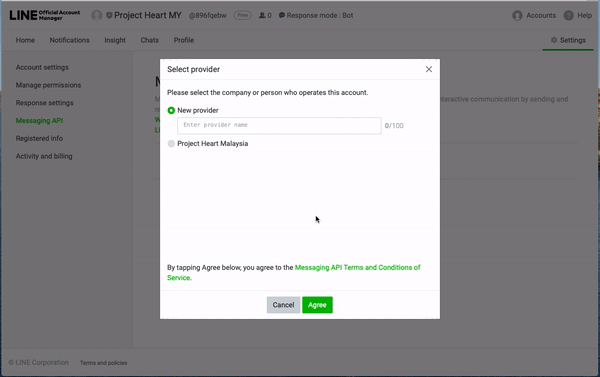Open the Notifications tab

[69, 40]
